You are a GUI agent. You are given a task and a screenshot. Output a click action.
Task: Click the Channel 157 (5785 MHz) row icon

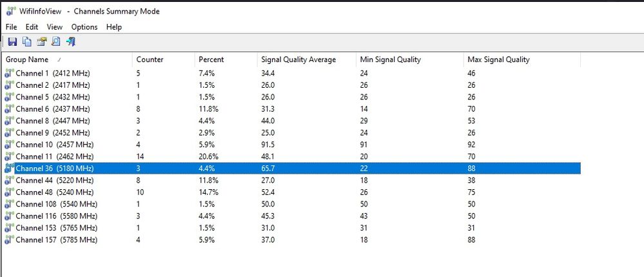9,240
